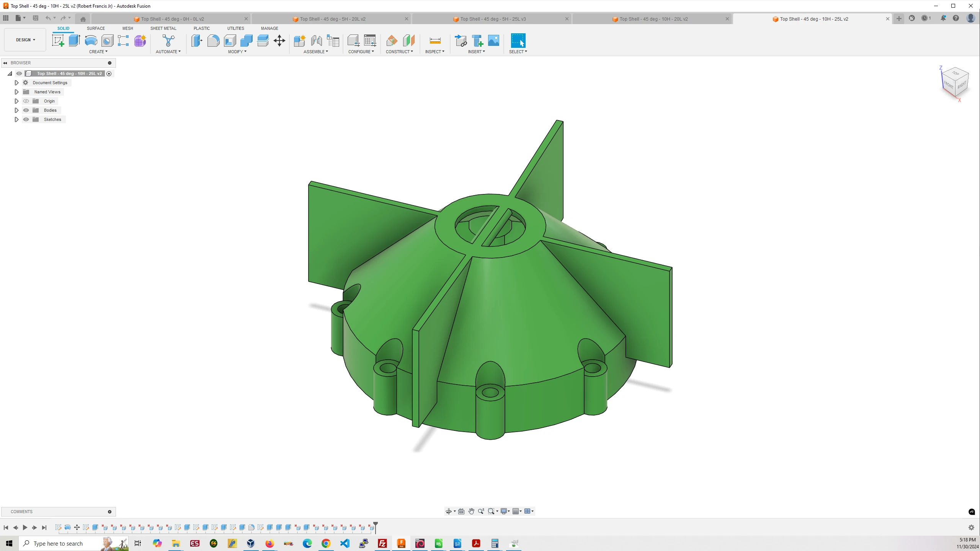
Task: Select the Create Form purple icon
Action: coord(140,41)
